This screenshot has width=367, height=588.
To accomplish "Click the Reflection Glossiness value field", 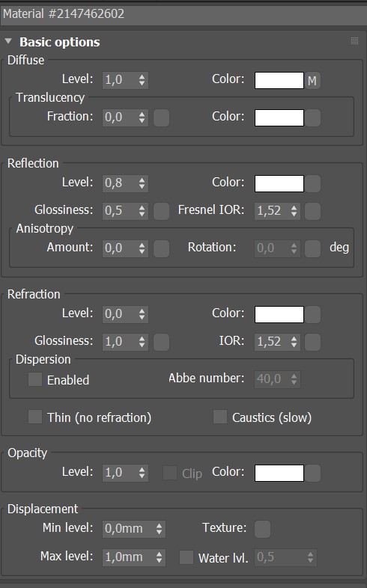I will 120,211.
